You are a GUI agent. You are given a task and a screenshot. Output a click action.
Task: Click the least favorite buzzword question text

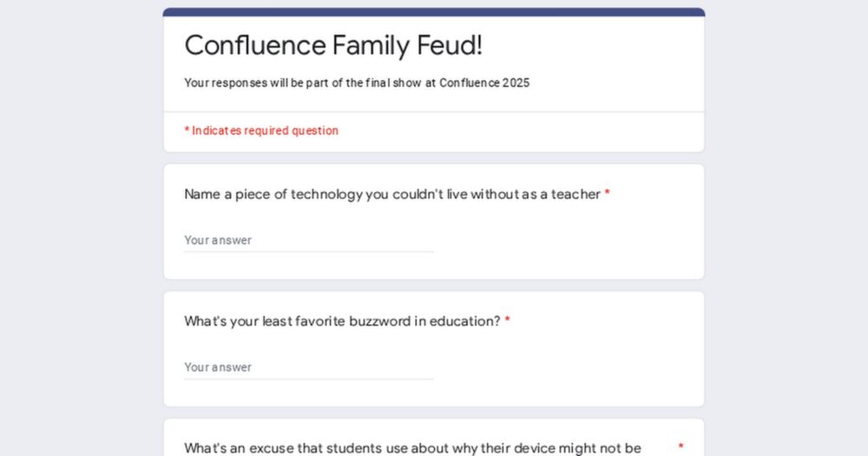(x=342, y=321)
